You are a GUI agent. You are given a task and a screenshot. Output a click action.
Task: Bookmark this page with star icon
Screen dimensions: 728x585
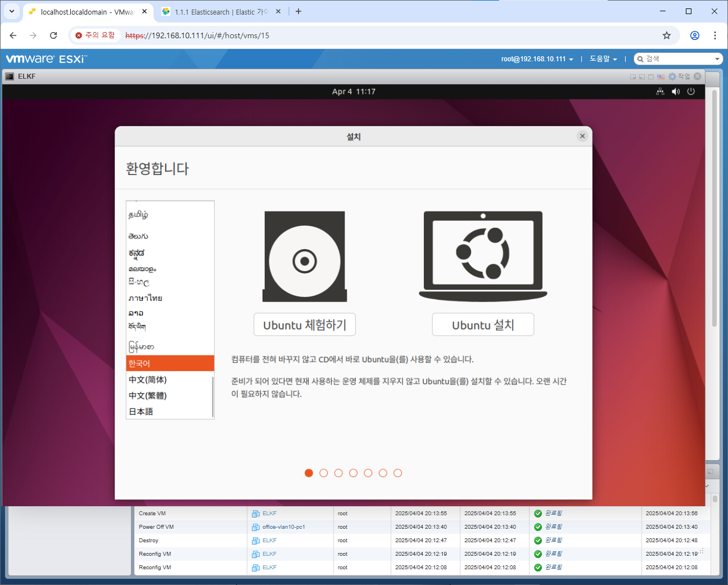click(667, 35)
